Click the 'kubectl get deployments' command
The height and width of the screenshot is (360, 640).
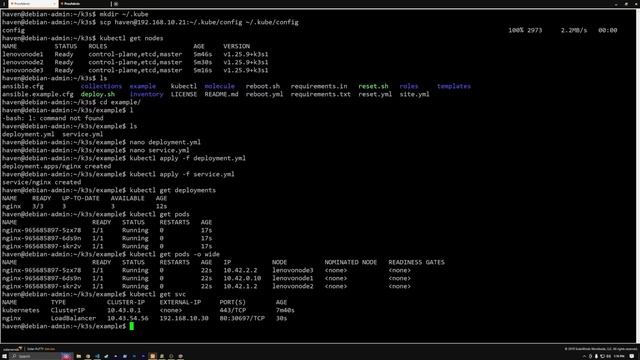tap(173, 190)
